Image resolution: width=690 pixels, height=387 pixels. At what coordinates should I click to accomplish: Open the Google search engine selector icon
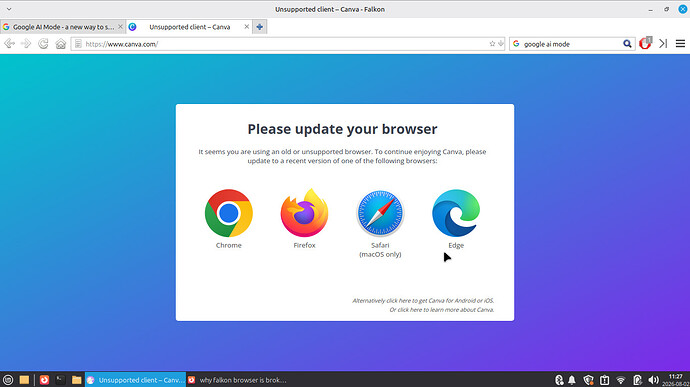coord(516,44)
